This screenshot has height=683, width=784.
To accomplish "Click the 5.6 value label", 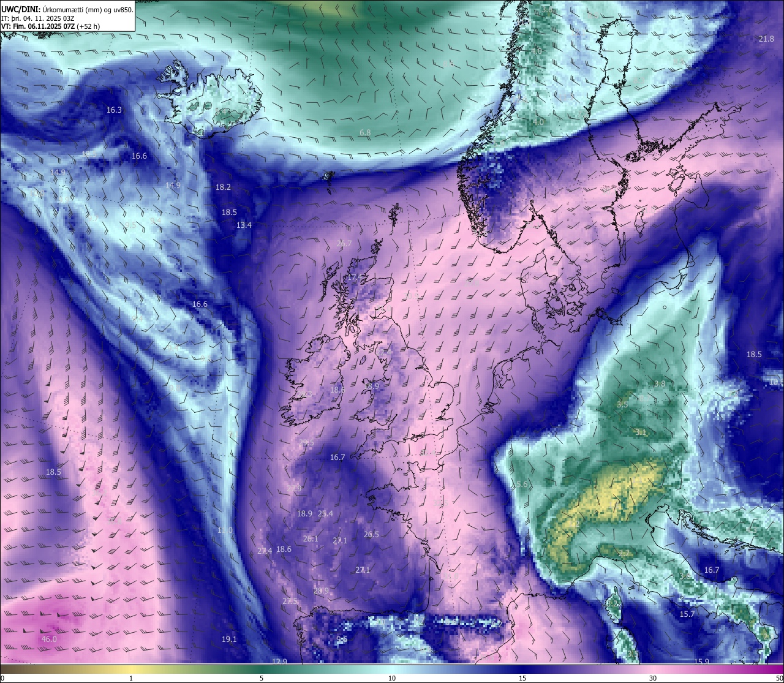I will (522, 485).
